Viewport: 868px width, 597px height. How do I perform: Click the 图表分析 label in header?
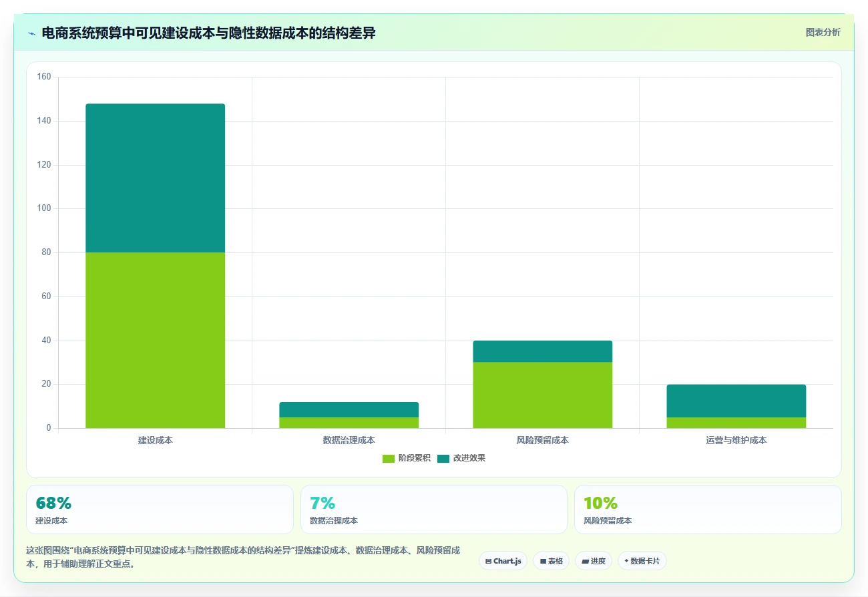point(823,32)
